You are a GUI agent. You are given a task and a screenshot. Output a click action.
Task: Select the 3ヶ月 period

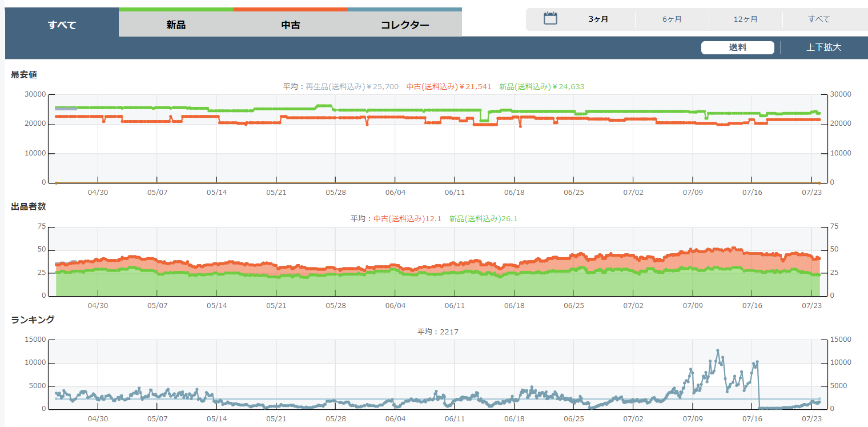tap(598, 19)
